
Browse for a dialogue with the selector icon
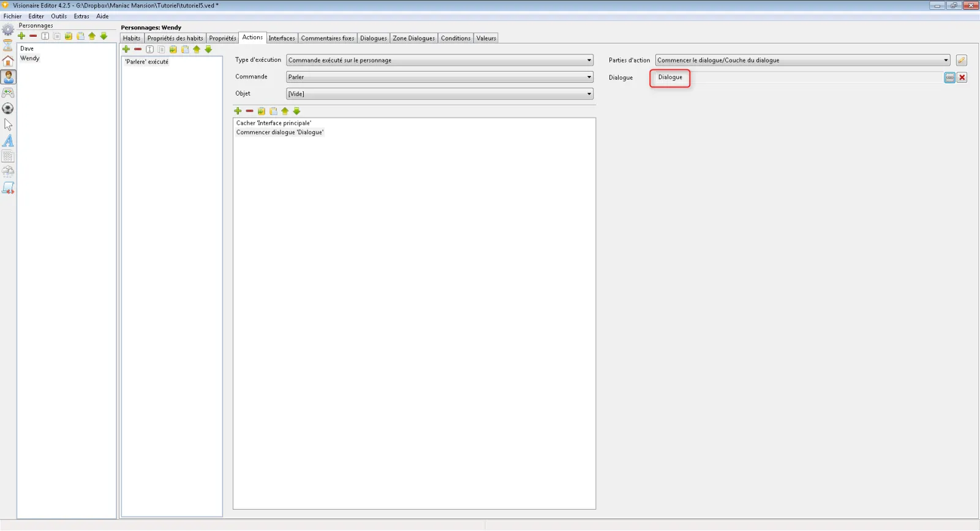(x=949, y=77)
